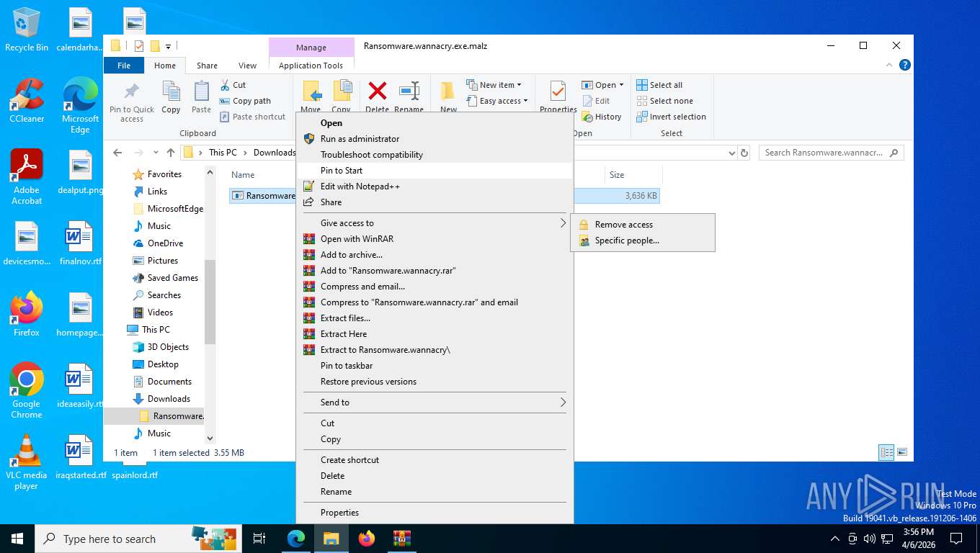The image size is (980, 553).
Task: Click History in the Open ribbon group
Action: 601,117
